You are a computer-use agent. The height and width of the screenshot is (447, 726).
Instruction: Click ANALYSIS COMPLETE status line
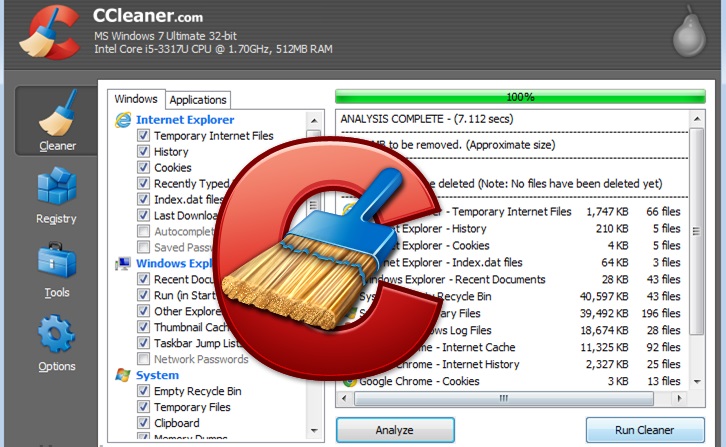(x=427, y=119)
